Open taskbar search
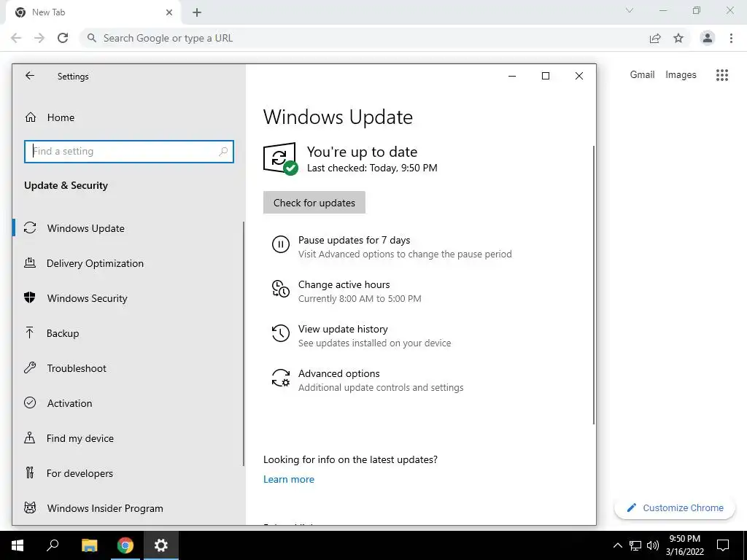Viewport: 747px width, 560px height. 53,545
